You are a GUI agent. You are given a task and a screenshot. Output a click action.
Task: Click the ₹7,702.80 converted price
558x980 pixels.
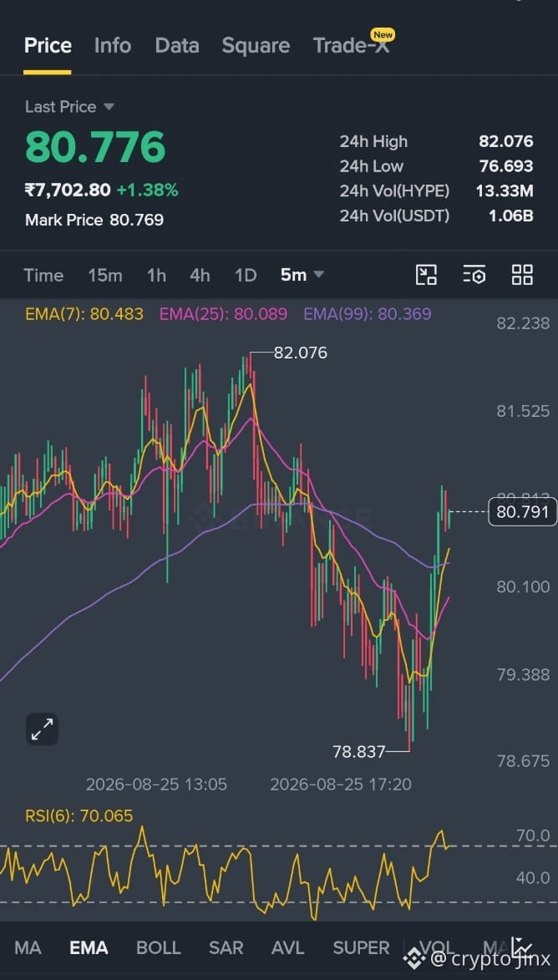click(68, 190)
